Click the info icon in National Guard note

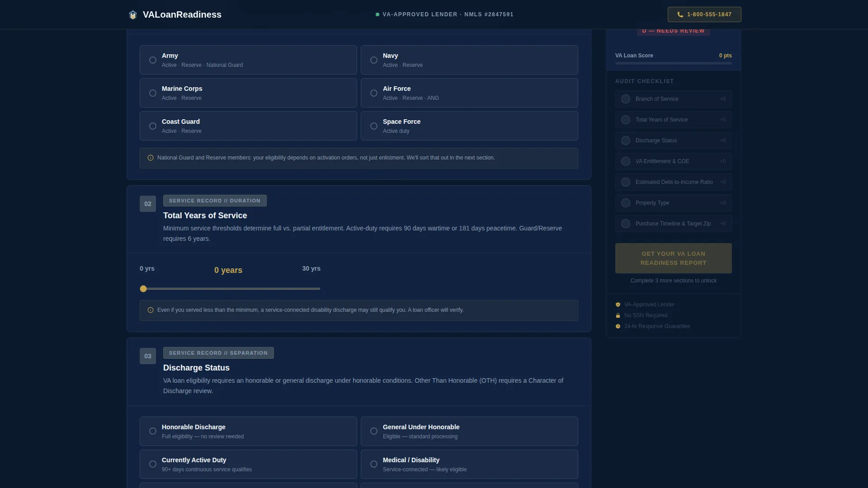[x=151, y=158]
